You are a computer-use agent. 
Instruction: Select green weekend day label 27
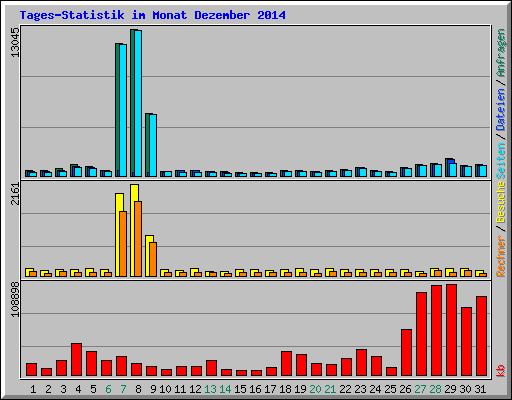(420, 389)
